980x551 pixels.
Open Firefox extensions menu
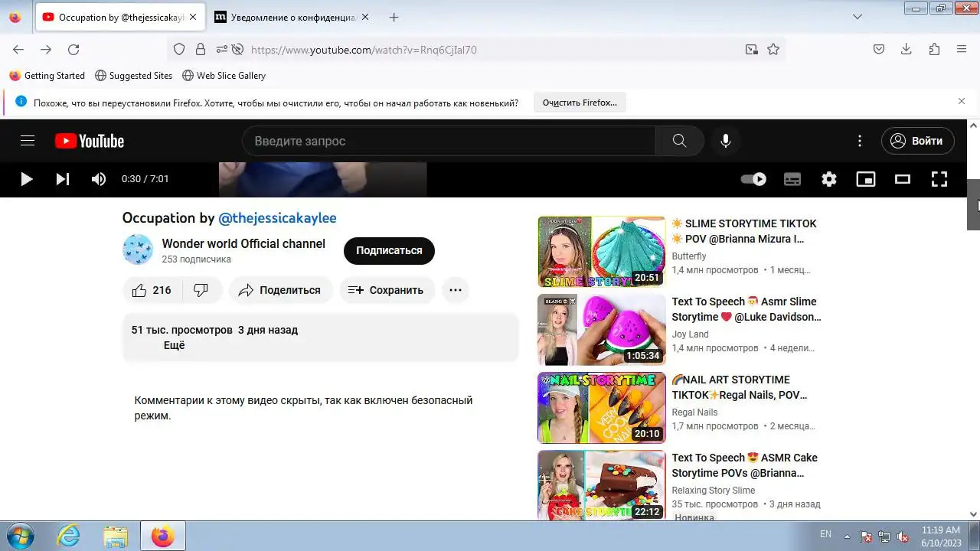(934, 49)
